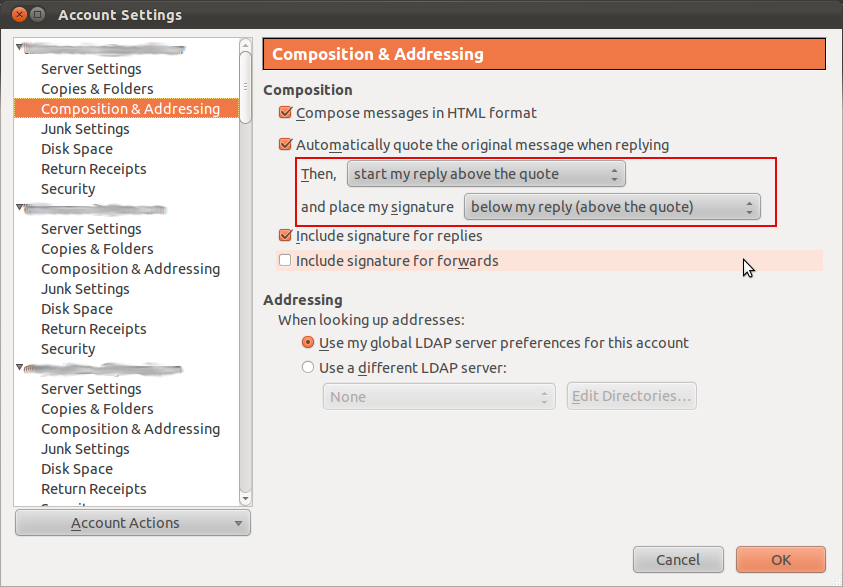Collapse the third account tree node

[20, 369]
